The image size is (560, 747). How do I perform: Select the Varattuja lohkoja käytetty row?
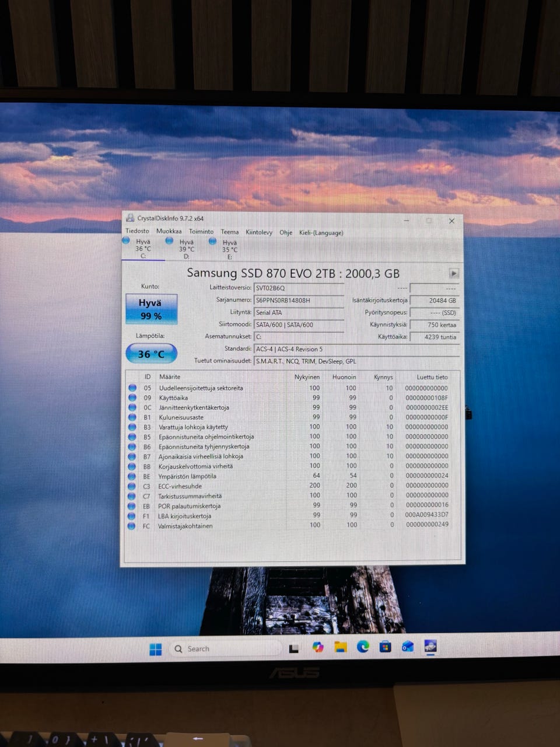(x=292, y=427)
